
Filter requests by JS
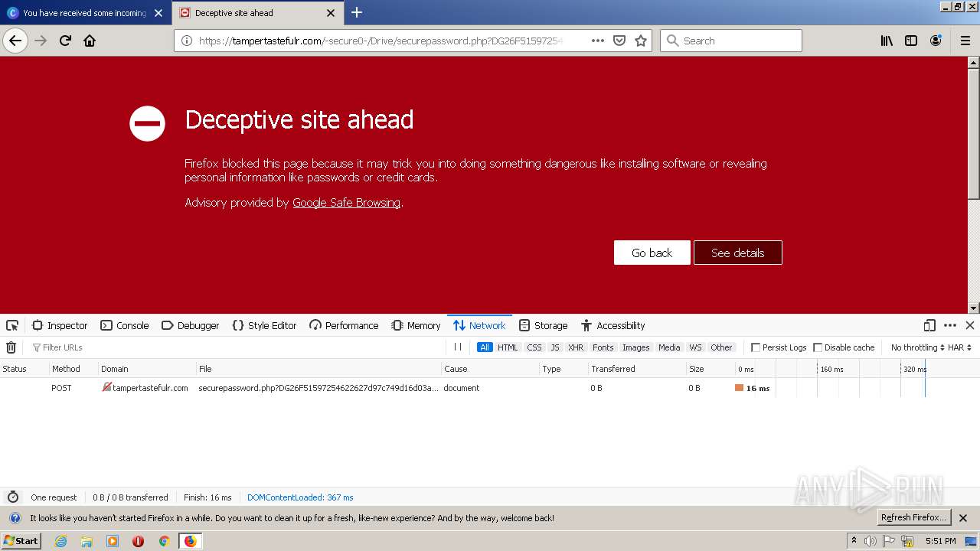555,347
